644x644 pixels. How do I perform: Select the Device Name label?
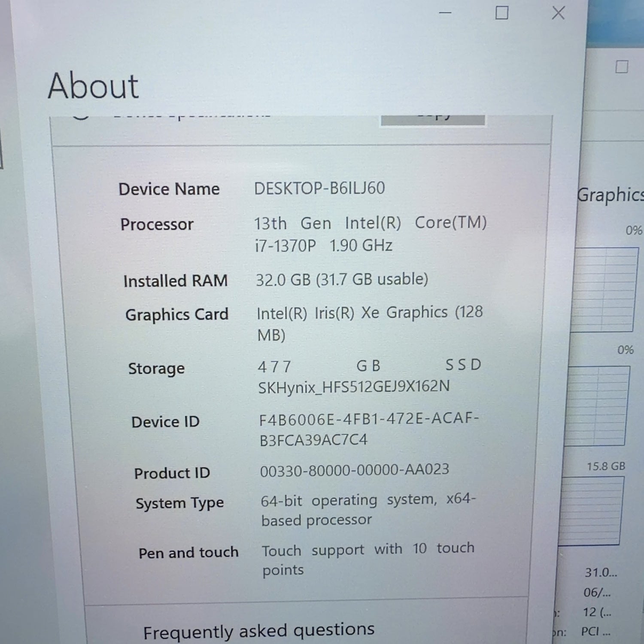coord(169,189)
